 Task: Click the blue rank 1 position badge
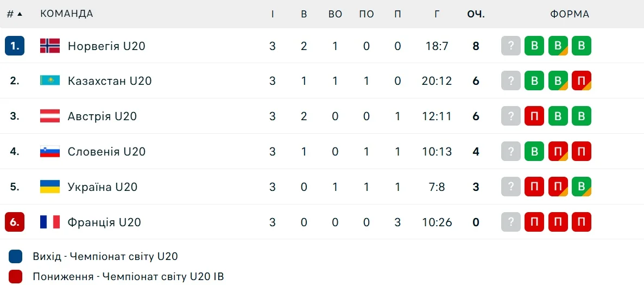pos(15,46)
